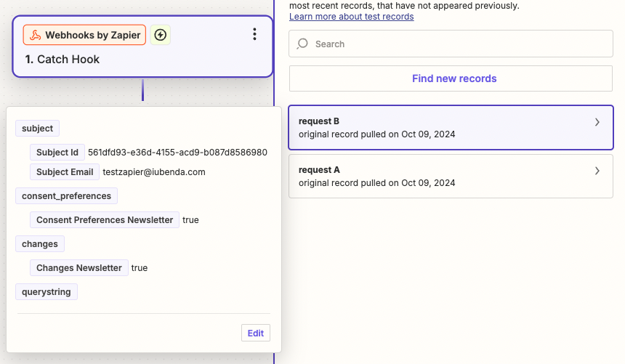Expand request A record chevron
This screenshot has height=364, width=625.
[597, 171]
